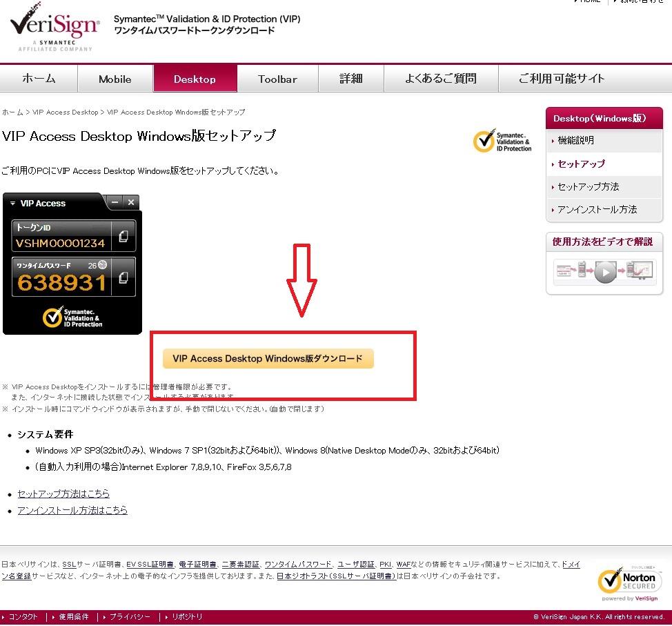
Task: Copy the one-time password with its copy icon
Action: click(x=123, y=278)
